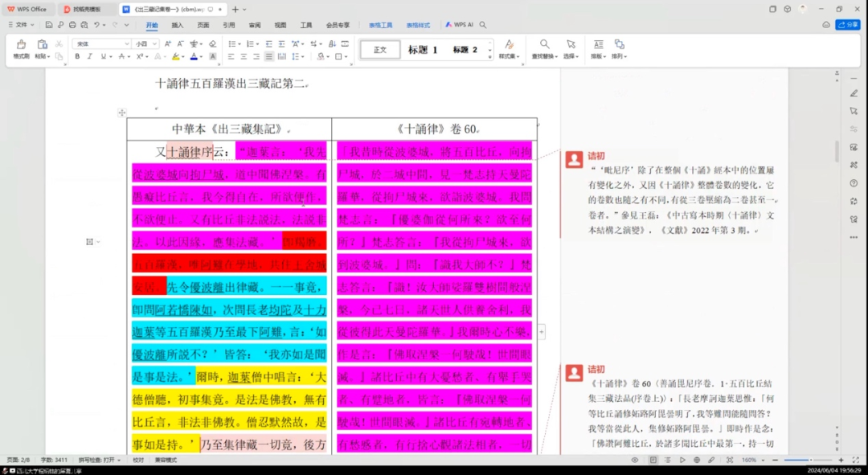868x475 pixels.
Task: Click the clear formatting eraser icon
Action: (213, 43)
